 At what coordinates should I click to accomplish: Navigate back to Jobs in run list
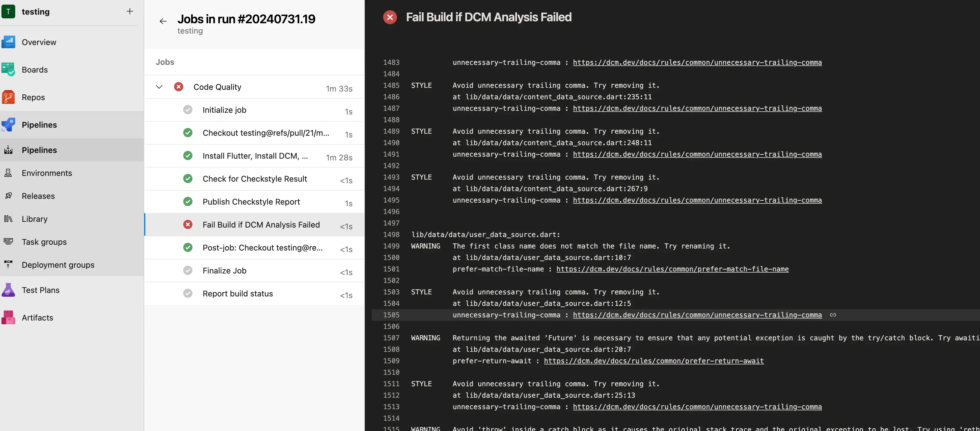162,21
